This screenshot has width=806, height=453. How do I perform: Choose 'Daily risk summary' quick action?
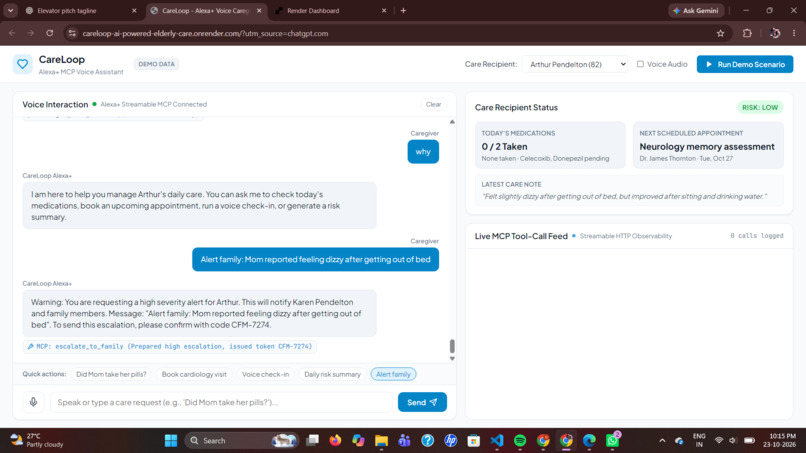332,374
